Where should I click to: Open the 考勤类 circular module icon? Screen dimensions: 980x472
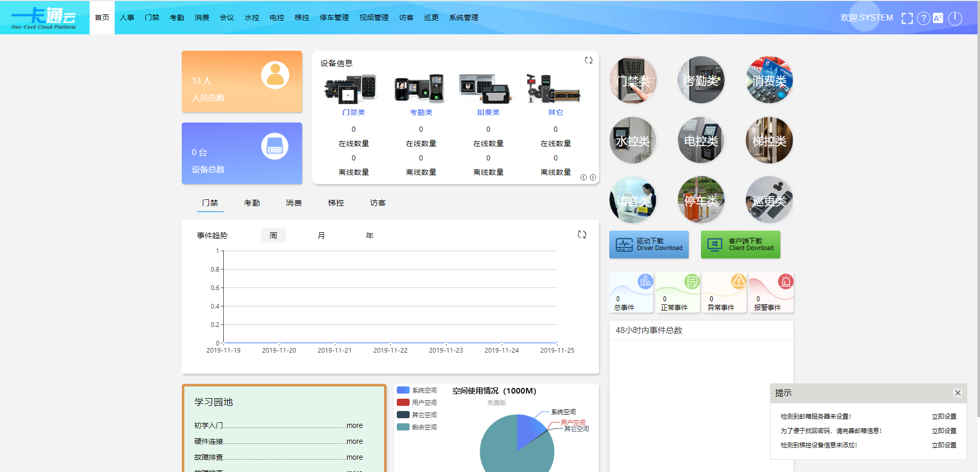pos(701,80)
